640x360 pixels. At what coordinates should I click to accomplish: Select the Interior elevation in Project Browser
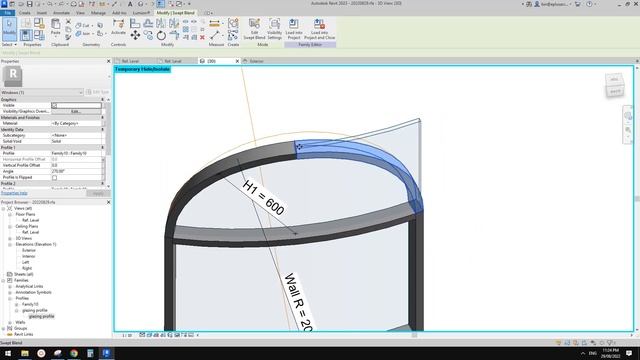[x=29, y=256]
